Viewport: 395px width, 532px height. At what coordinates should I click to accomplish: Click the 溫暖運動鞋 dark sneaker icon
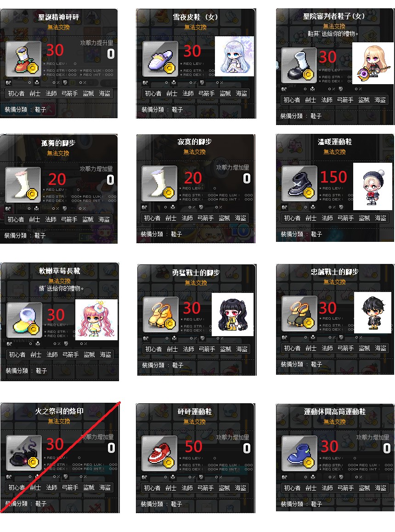tap(299, 183)
